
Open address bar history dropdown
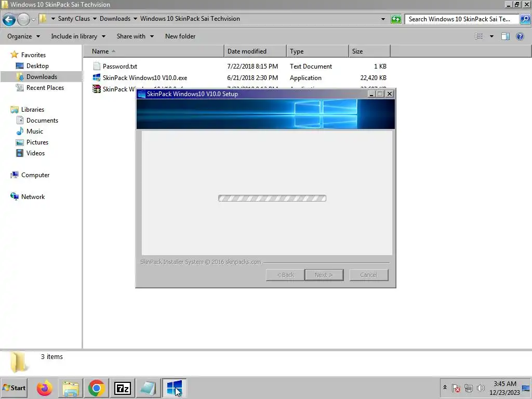[x=383, y=19]
